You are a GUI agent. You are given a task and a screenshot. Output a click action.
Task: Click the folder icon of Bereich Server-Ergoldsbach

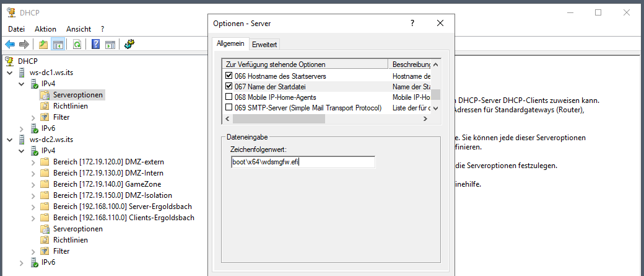point(45,207)
